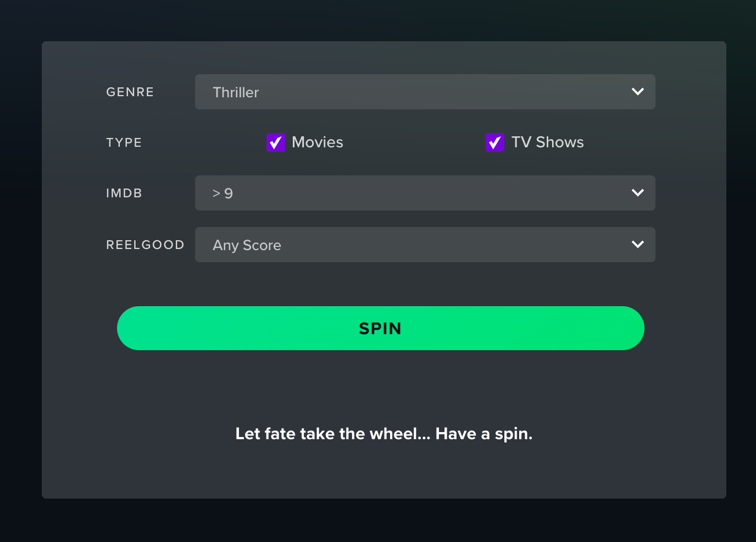Screen dimensions: 756x542
Task: Click the Reelgood dropdown chevron arrow
Action: (x=637, y=245)
